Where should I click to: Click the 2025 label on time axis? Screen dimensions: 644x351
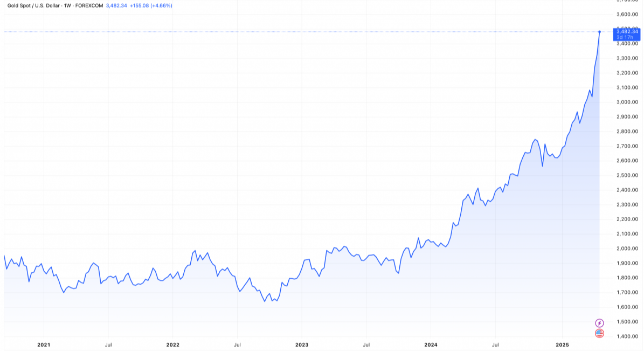coord(562,345)
